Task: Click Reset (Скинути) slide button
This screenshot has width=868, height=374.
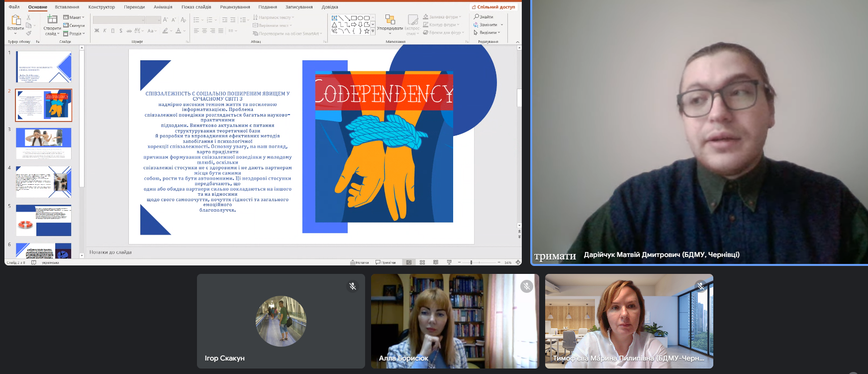Action: pyautogui.click(x=74, y=25)
